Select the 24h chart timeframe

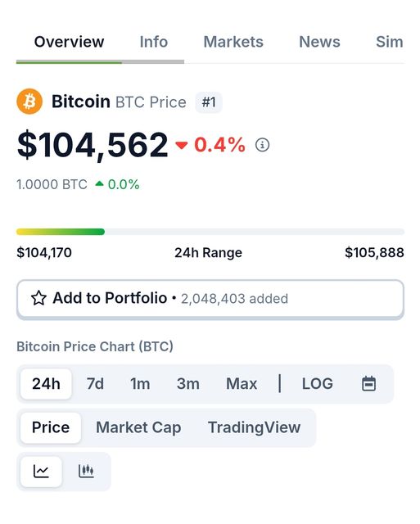click(46, 384)
